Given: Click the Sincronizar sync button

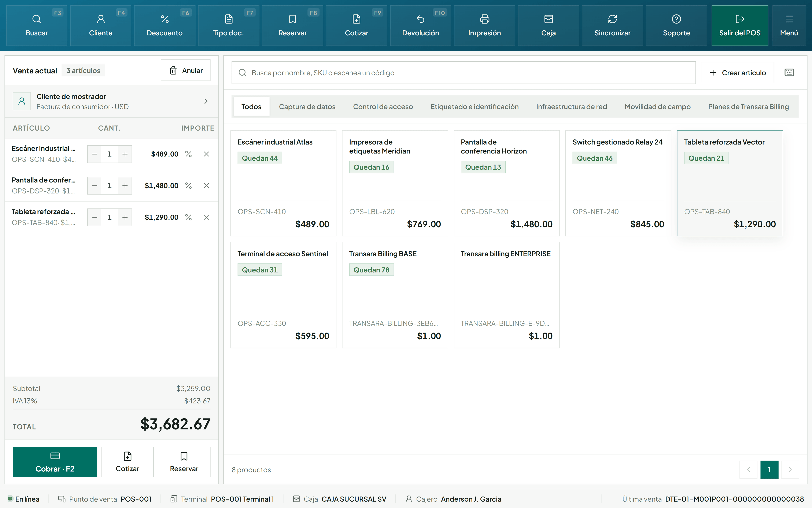Looking at the screenshot, I should click(x=612, y=26).
